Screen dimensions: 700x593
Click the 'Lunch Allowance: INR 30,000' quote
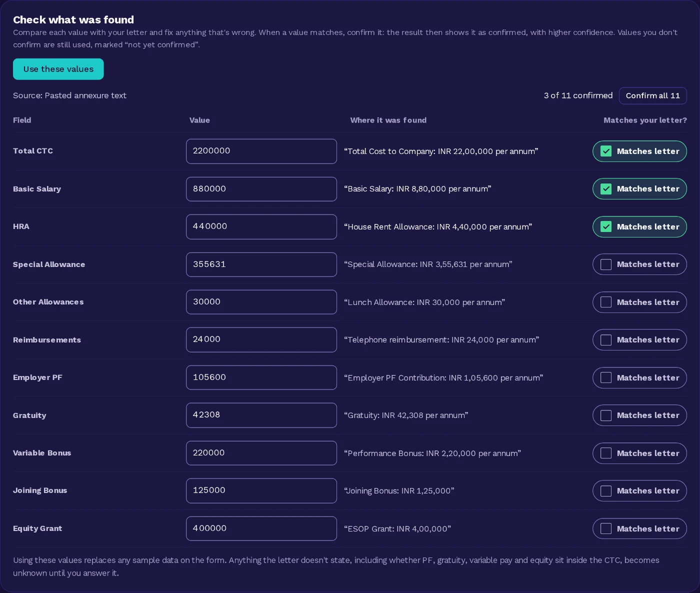coord(424,302)
